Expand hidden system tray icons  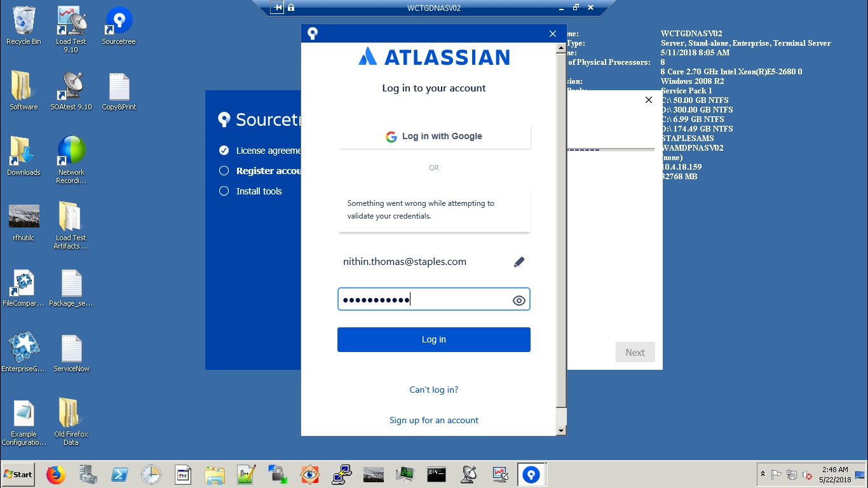(x=762, y=474)
